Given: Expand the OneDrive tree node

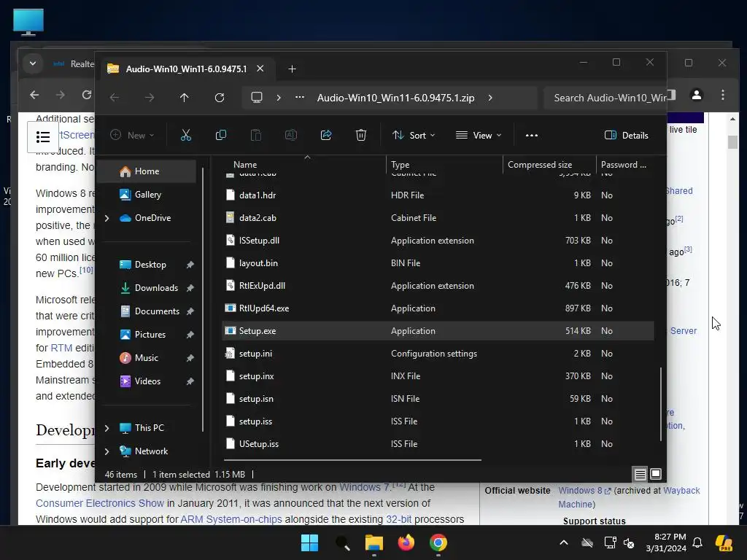Looking at the screenshot, I should tap(107, 218).
